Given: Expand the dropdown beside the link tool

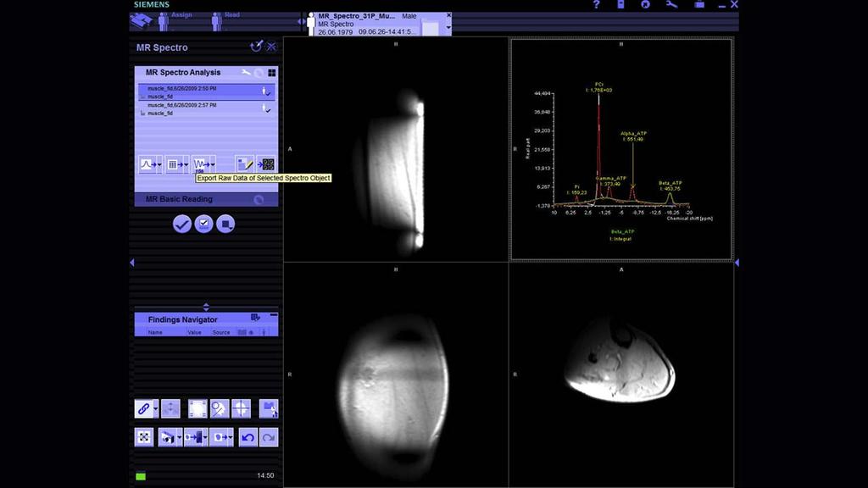Looking at the screenshot, I should [x=155, y=408].
